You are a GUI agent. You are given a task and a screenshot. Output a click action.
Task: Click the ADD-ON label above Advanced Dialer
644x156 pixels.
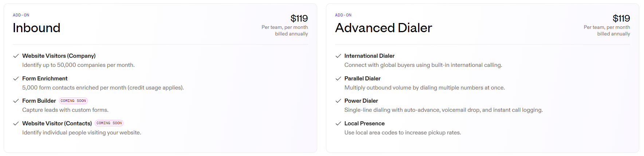pos(343,15)
